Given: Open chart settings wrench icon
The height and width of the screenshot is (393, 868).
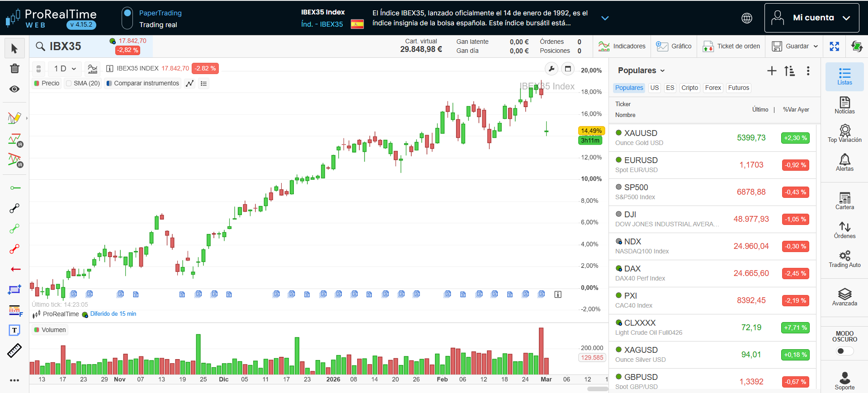Looking at the screenshot, I should click(551, 69).
